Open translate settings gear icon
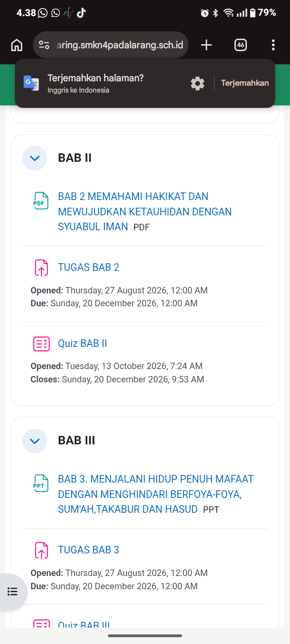This screenshot has height=644, width=290. (197, 83)
